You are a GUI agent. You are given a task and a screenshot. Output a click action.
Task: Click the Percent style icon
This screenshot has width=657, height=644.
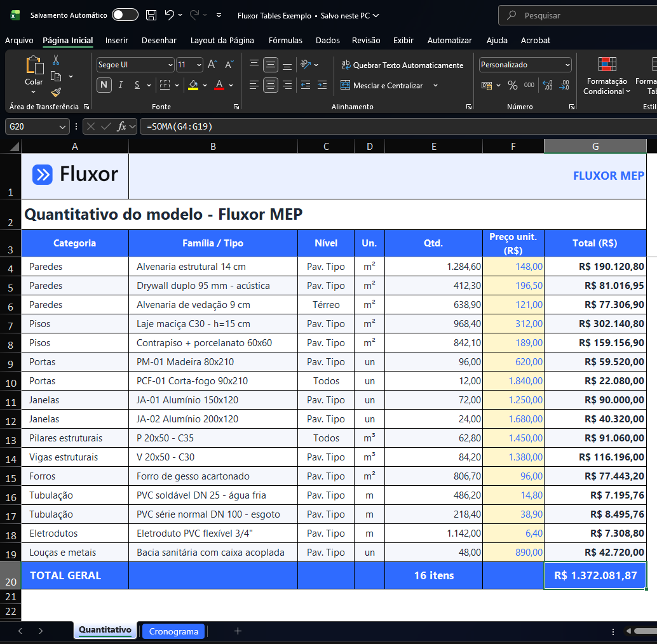(512, 85)
